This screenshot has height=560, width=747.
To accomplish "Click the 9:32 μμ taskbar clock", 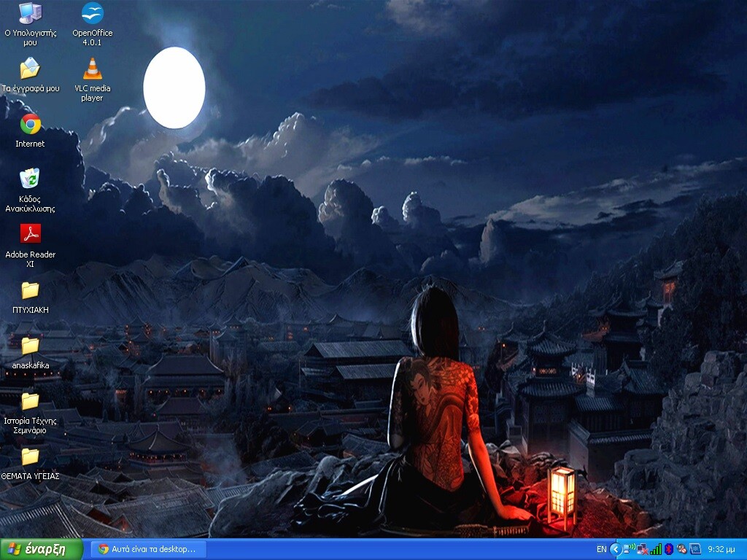I will [721, 550].
